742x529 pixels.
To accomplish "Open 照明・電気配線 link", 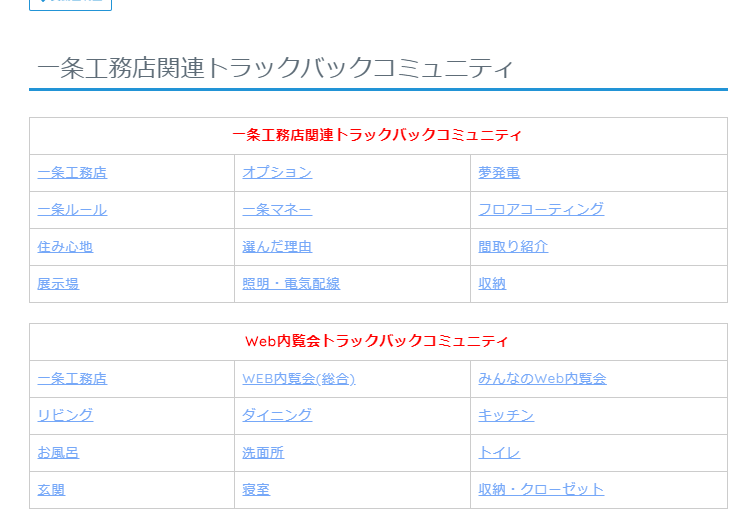I will click(x=291, y=284).
